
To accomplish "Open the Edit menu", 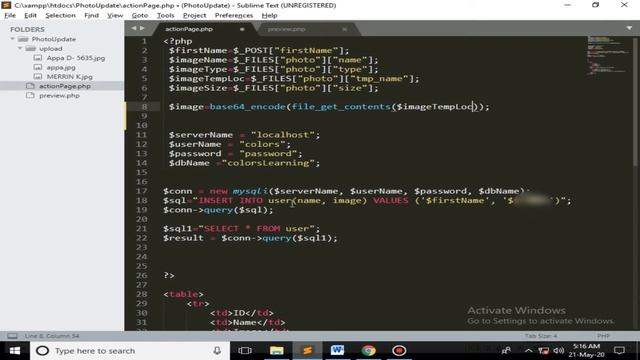I will (30, 15).
